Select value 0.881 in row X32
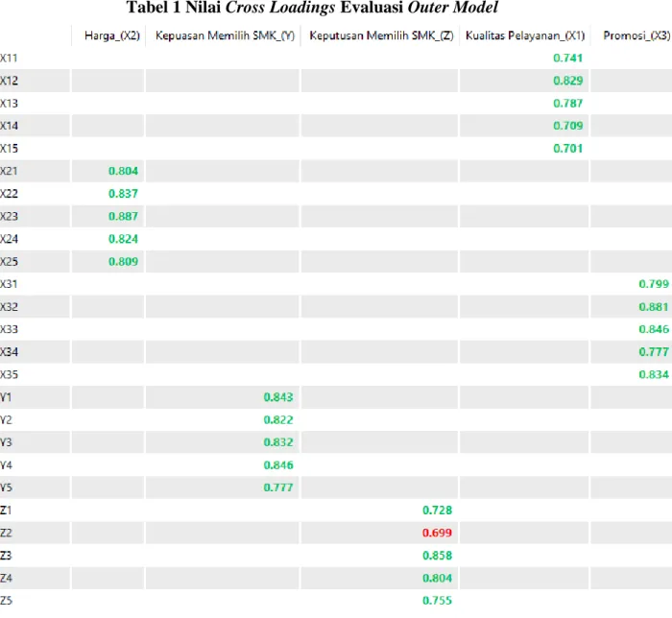This screenshot has height=618, width=672. [x=654, y=307]
